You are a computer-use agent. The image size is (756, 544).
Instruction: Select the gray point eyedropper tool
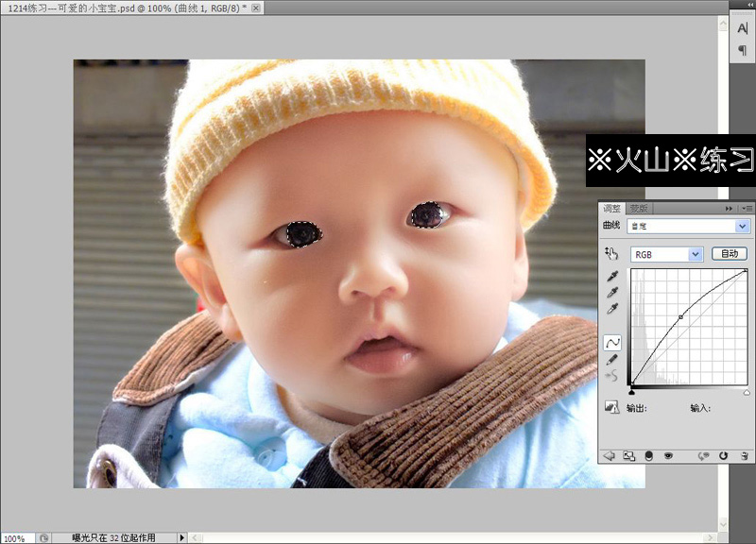[611, 292]
